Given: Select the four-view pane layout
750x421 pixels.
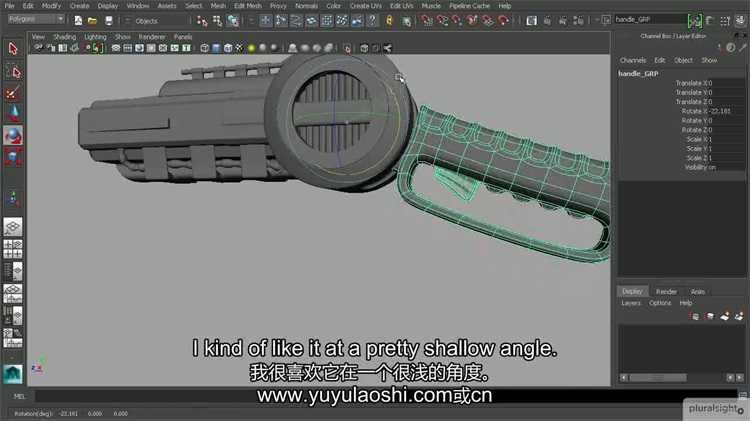Looking at the screenshot, I should (x=14, y=248).
